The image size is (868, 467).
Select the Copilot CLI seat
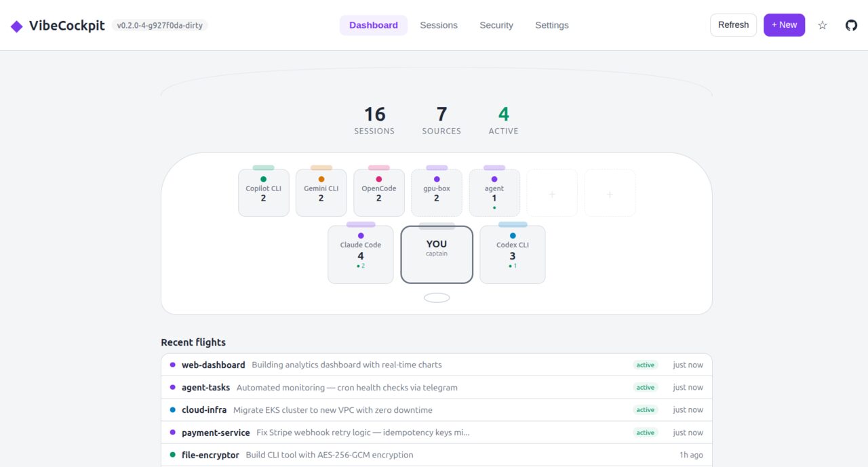click(263, 193)
